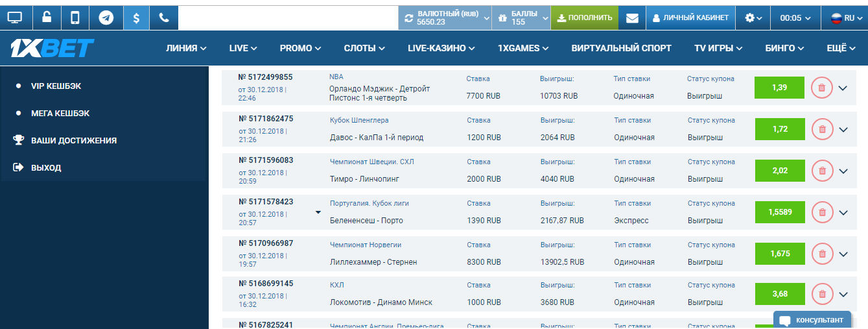Image resolution: width=868 pixels, height=329 pixels.
Task: Click the dollar sign payments icon
Action: [x=136, y=18]
